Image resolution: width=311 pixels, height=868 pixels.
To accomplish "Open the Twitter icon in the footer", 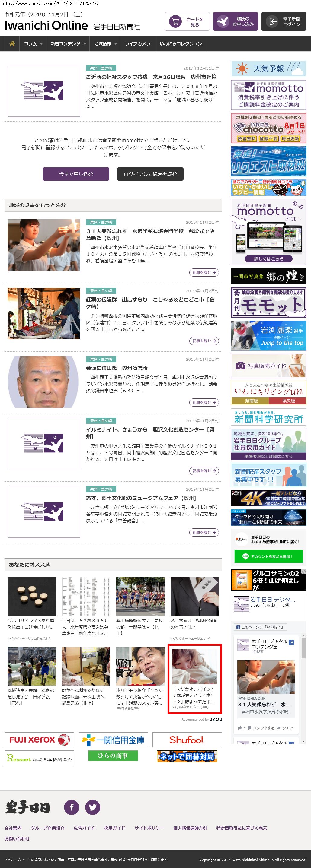I will coord(92,807).
